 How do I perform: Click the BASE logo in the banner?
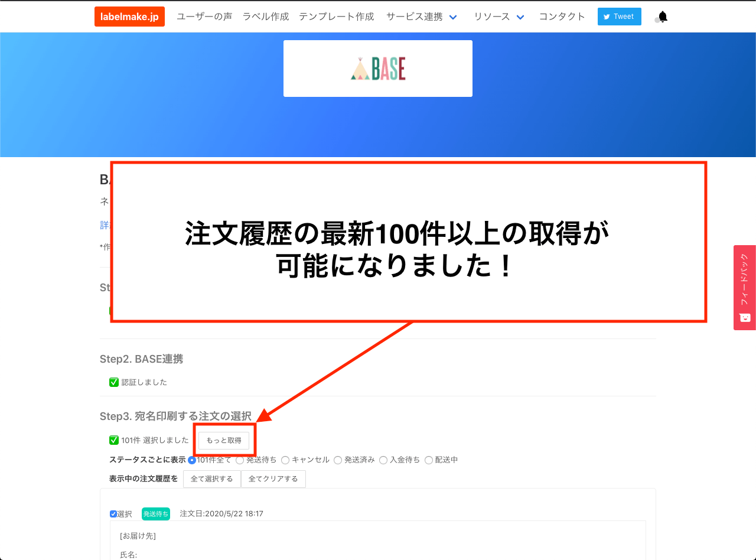(x=377, y=68)
